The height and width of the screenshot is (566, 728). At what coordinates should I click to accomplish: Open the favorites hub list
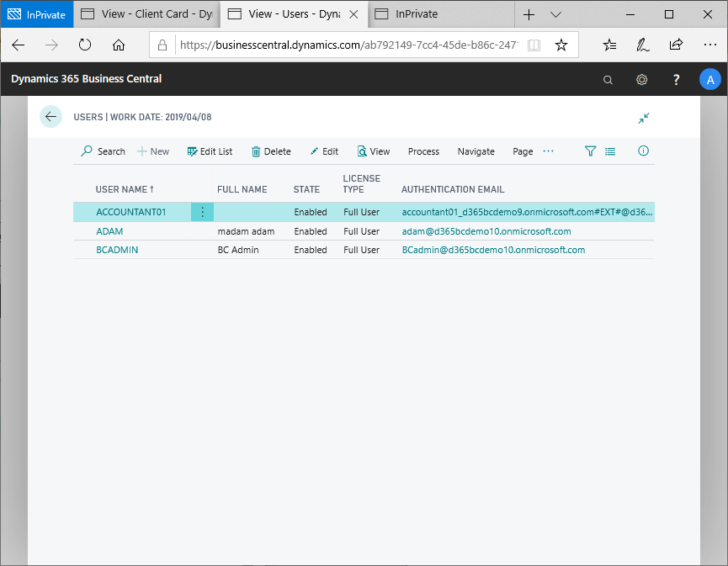pyautogui.click(x=609, y=45)
